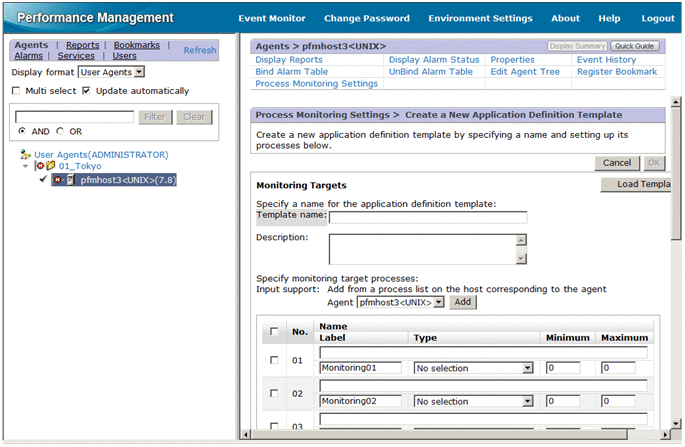Check the row 01 monitoring checkbox

click(x=275, y=360)
